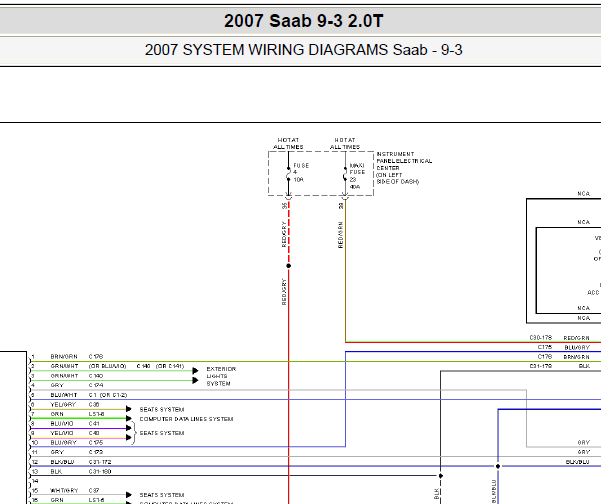Viewport: 601px width, 504px height.
Task: Click 'SEATS SYSTEM' reference on WHT/GRY C37 wire
Action: point(162,495)
